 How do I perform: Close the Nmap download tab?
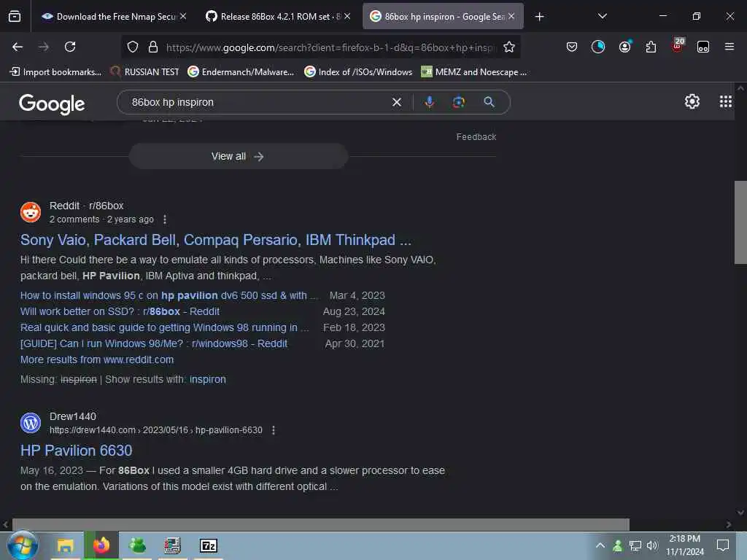click(x=183, y=17)
